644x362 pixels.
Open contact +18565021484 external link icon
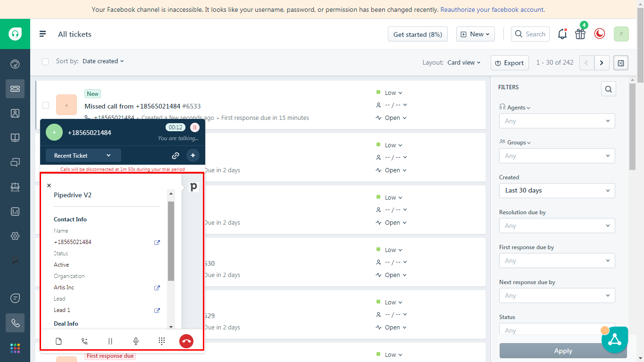(157, 243)
